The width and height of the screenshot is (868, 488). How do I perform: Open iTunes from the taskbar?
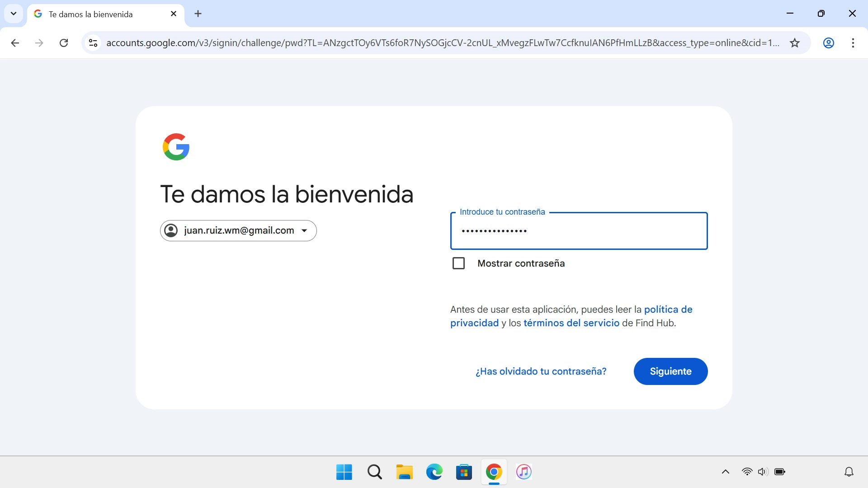pos(523,472)
